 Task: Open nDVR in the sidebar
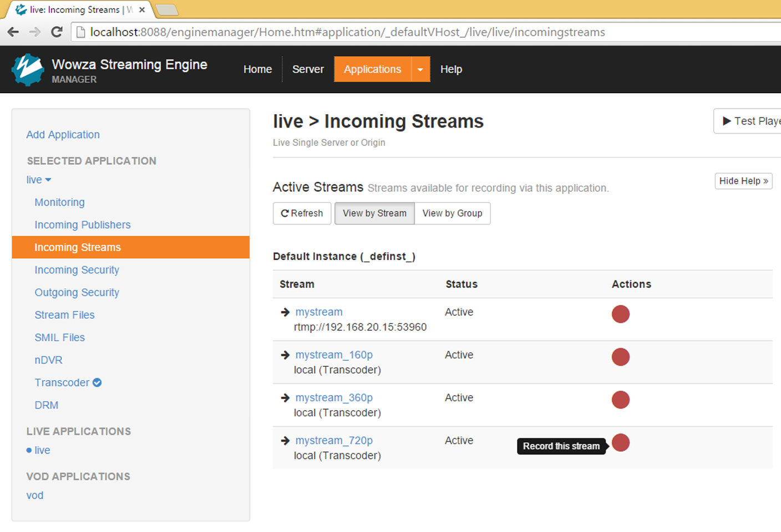point(48,360)
